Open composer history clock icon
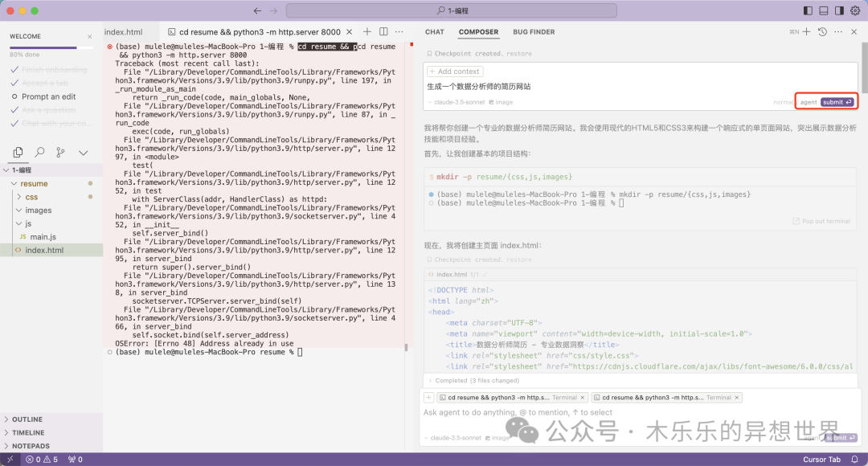868x466 pixels. (822, 32)
